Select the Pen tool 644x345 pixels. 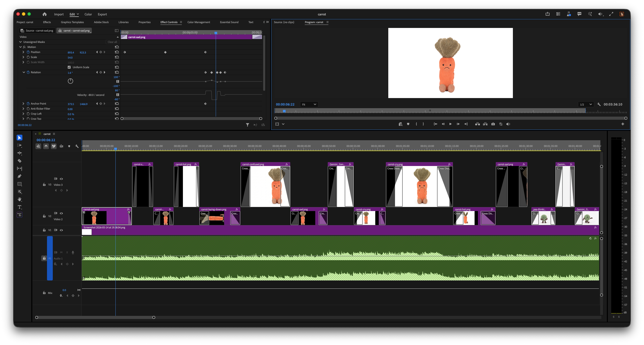pyautogui.click(x=20, y=176)
